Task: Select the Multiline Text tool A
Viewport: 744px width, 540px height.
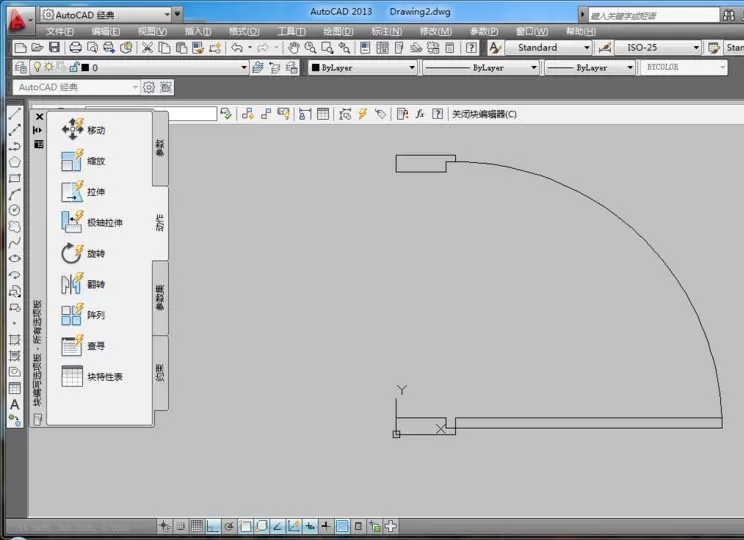Action: [15, 404]
